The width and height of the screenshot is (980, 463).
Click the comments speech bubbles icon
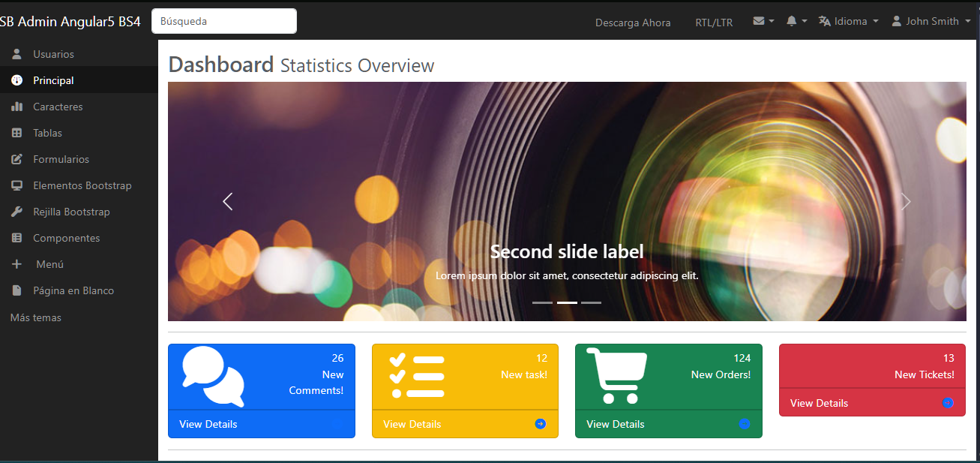point(213,376)
